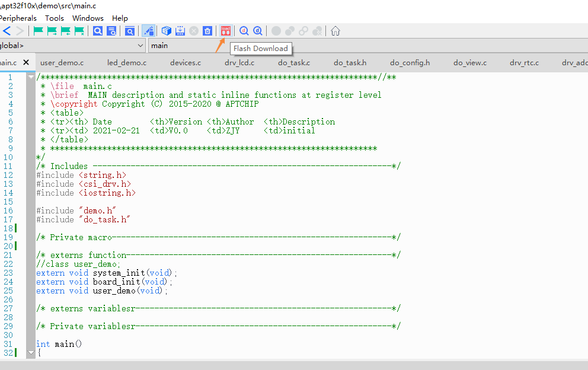
Task: Toggle the highlighted marker tool button
Action: click(149, 31)
